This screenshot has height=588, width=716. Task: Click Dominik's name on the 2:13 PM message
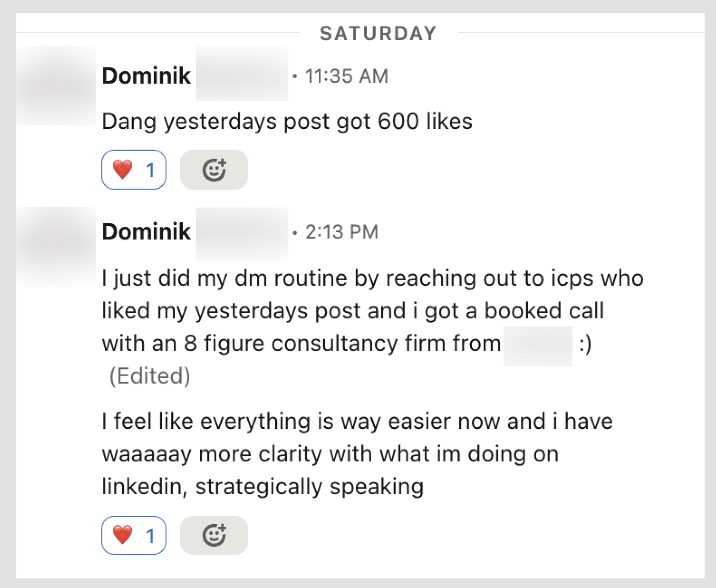pyautogui.click(x=146, y=232)
